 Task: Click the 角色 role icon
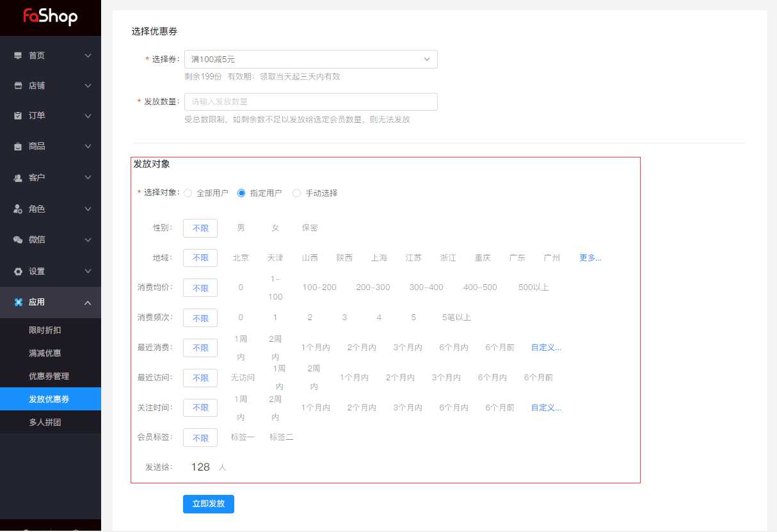click(18, 209)
